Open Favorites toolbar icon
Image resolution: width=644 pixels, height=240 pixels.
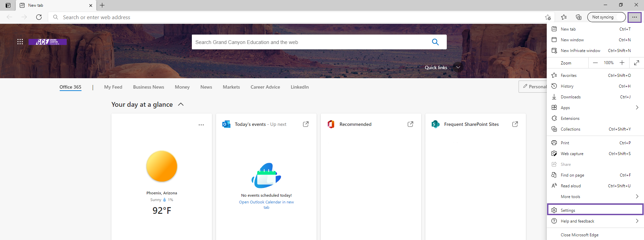point(564,17)
